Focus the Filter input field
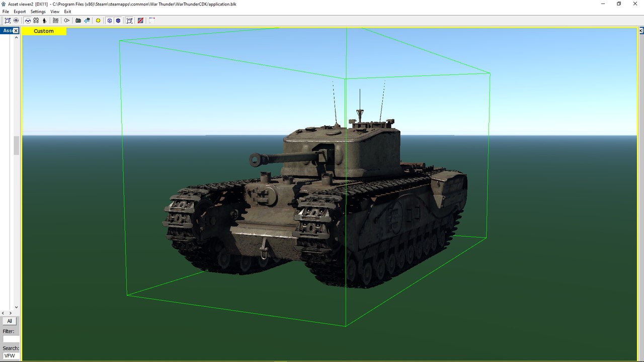Screen dimensions: 644x362 coord(11,339)
